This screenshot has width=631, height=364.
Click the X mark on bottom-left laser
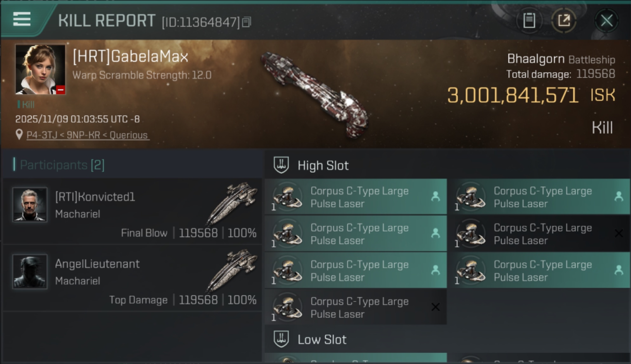tap(435, 307)
